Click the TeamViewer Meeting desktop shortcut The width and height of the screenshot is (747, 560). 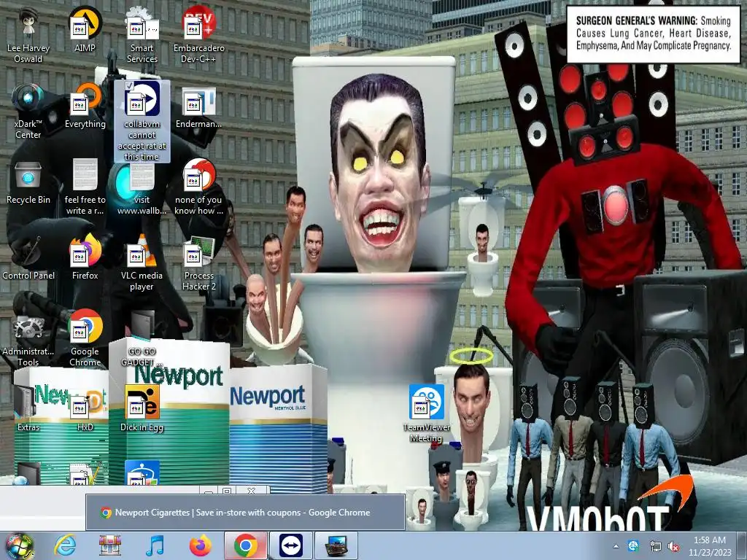[426, 414]
